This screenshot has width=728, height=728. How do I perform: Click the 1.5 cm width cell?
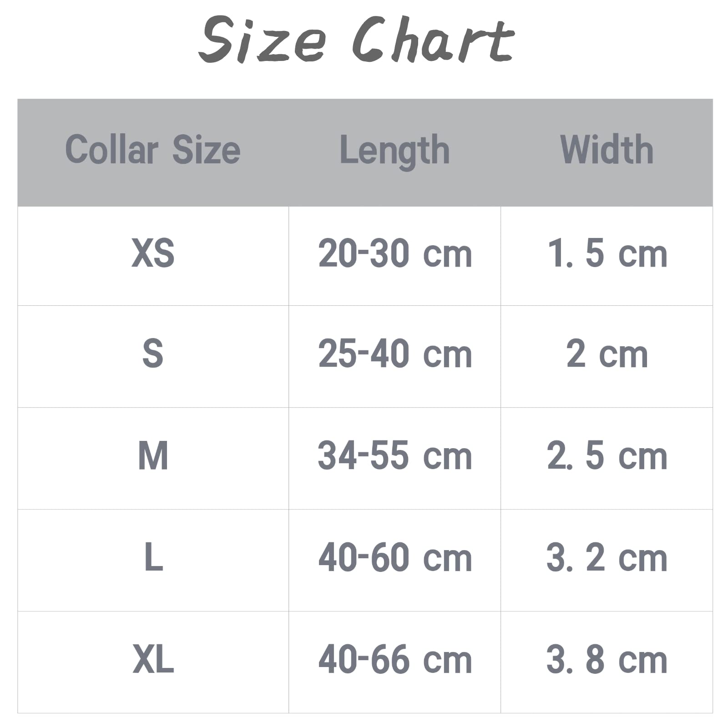607,254
